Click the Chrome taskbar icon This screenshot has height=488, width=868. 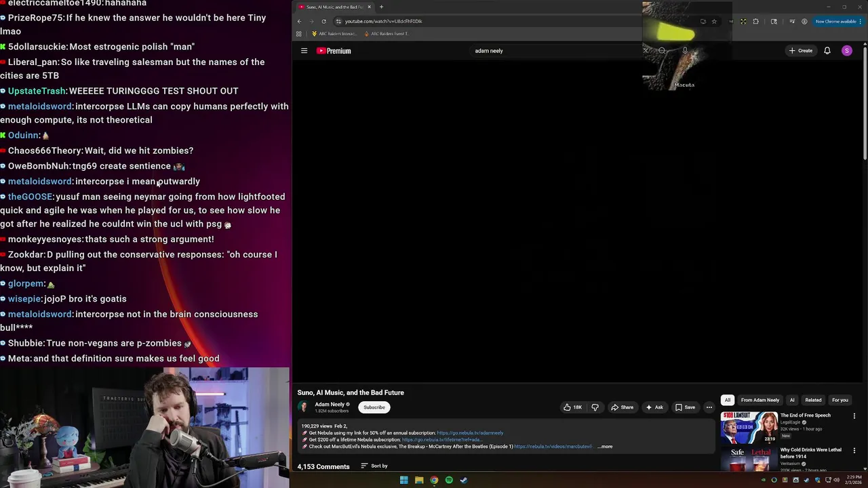click(x=434, y=480)
